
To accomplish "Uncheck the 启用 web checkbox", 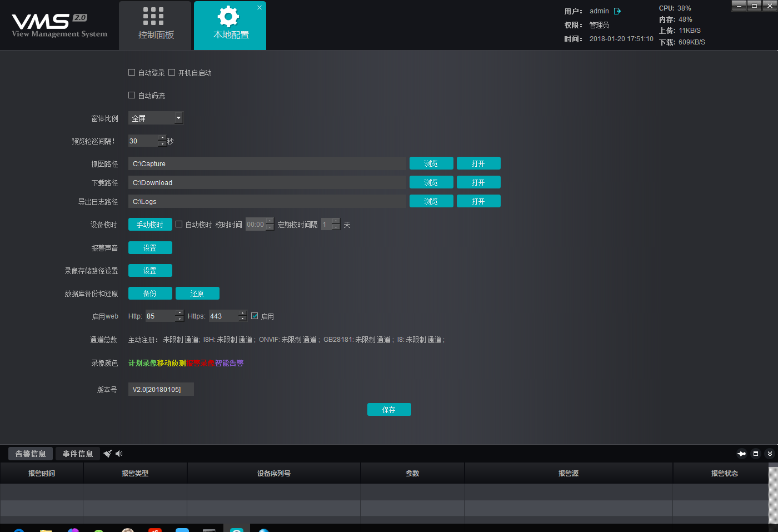I will 255,316.
